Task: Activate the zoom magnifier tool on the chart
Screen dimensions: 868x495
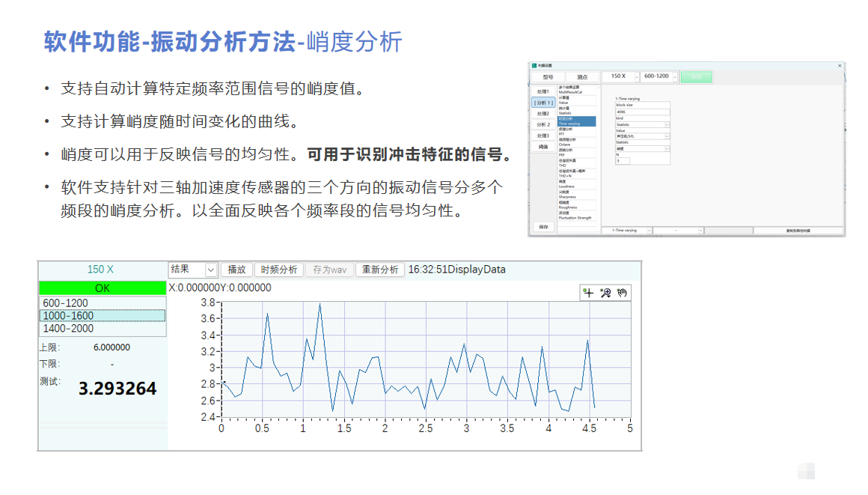Action: 605,293
